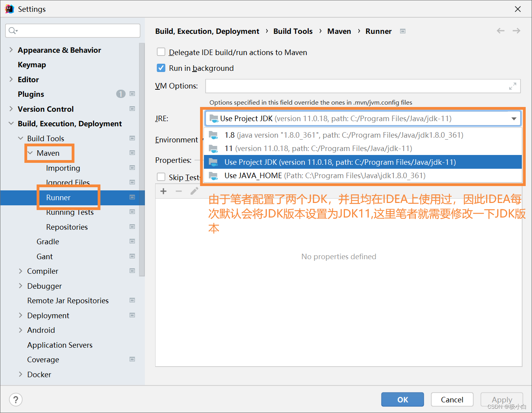This screenshot has height=413, width=532.
Task: Click project-level icon beside Importing
Action: [132, 168]
